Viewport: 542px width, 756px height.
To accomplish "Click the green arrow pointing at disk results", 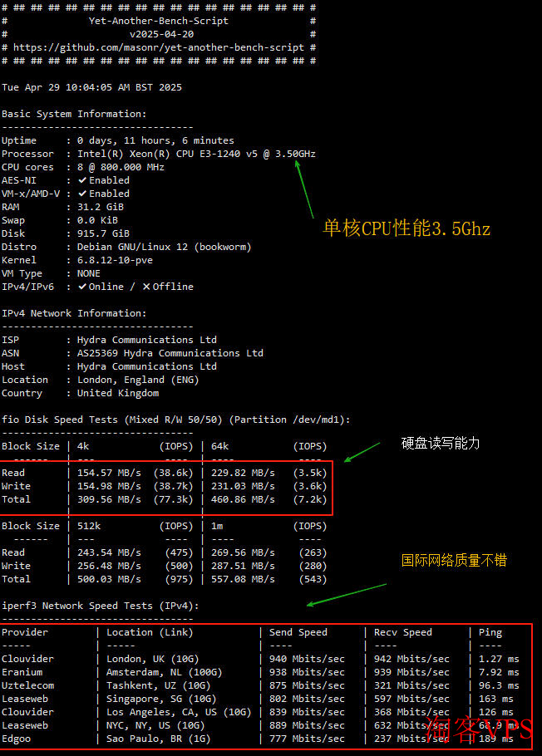I will click(362, 451).
